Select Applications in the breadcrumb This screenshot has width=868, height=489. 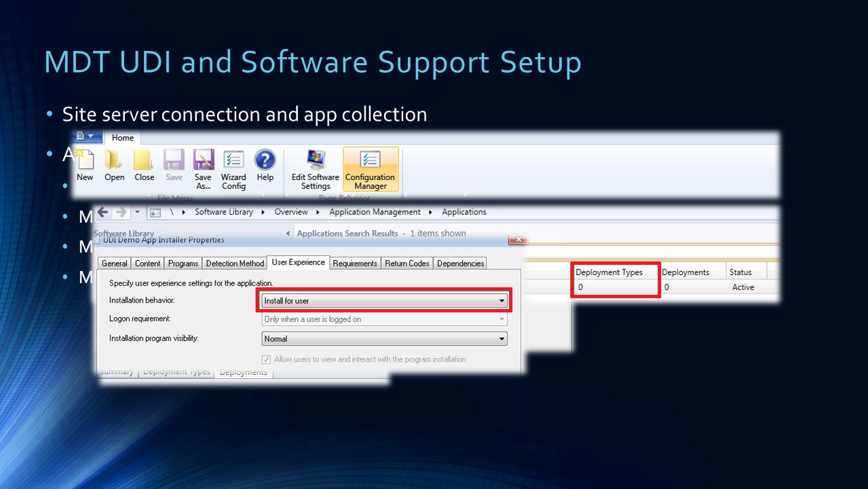[x=464, y=212]
